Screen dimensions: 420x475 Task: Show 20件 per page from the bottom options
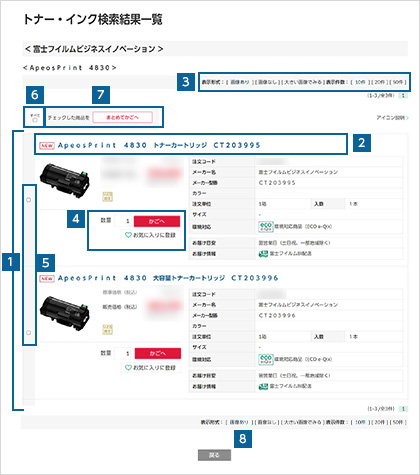tap(379, 422)
